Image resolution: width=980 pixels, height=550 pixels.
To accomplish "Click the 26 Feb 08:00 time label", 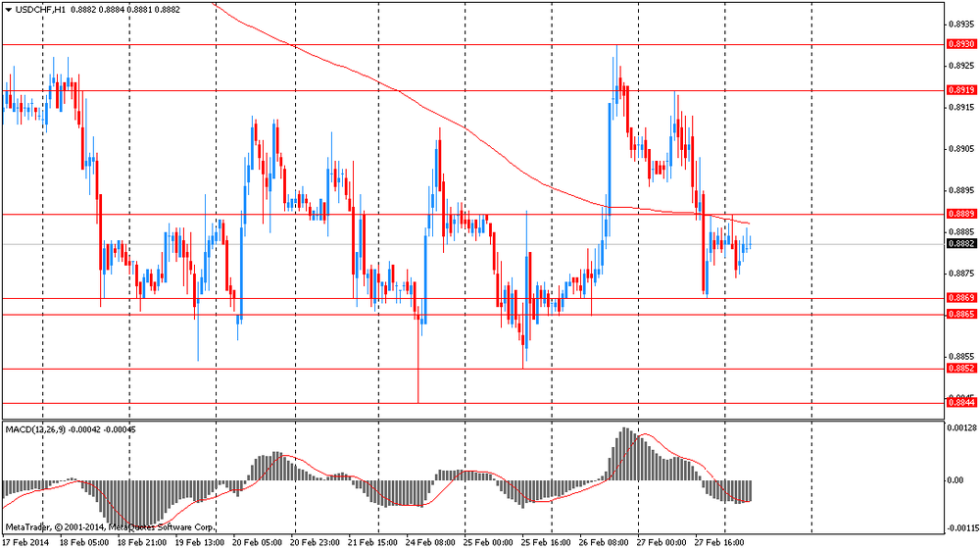I will pyautogui.click(x=604, y=542).
